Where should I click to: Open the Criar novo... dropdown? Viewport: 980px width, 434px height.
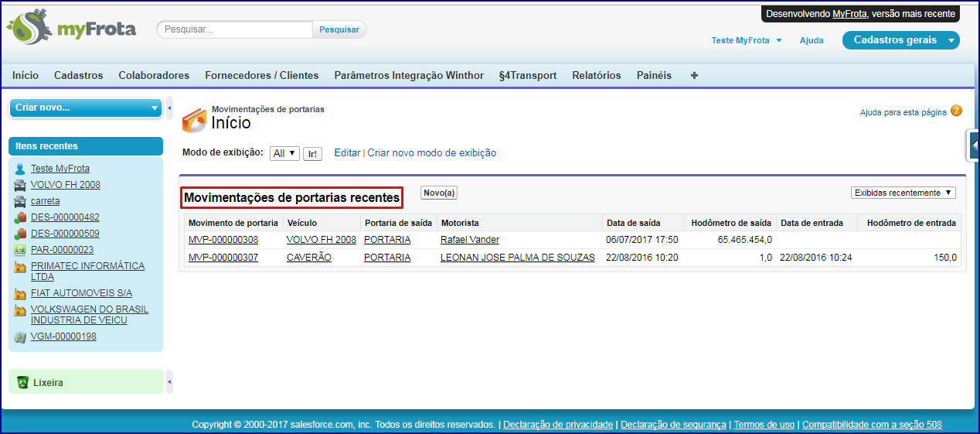tap(86, 108)
